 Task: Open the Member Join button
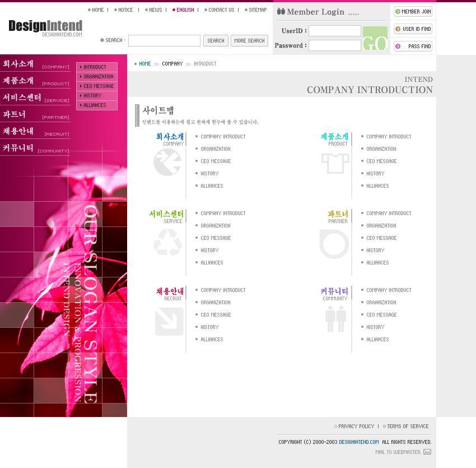click(x=413, y=11)
